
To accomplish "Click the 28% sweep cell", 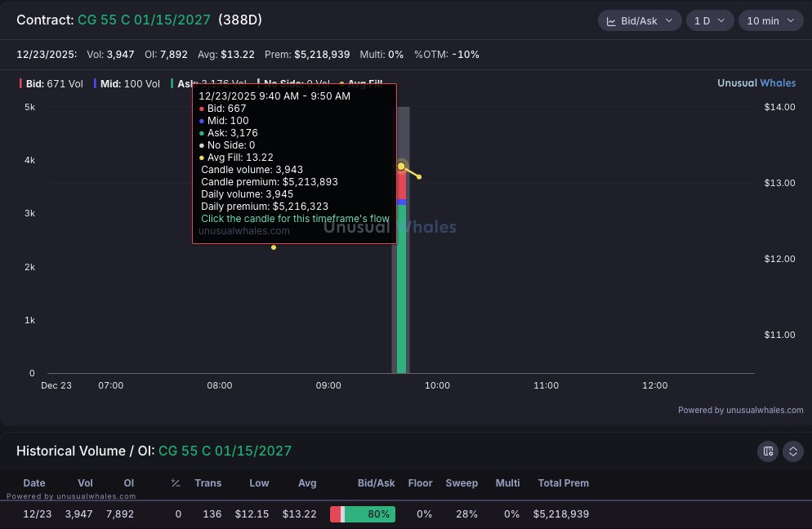I will point(466,514).
